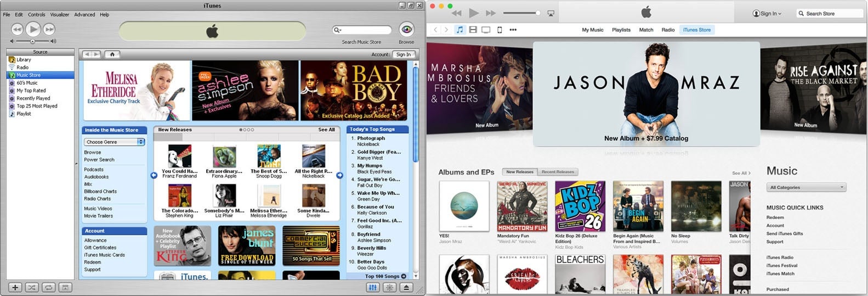This screenshot has height=296, width=868.
Task: Click the Power Search link
Action: tap(99, 160)
